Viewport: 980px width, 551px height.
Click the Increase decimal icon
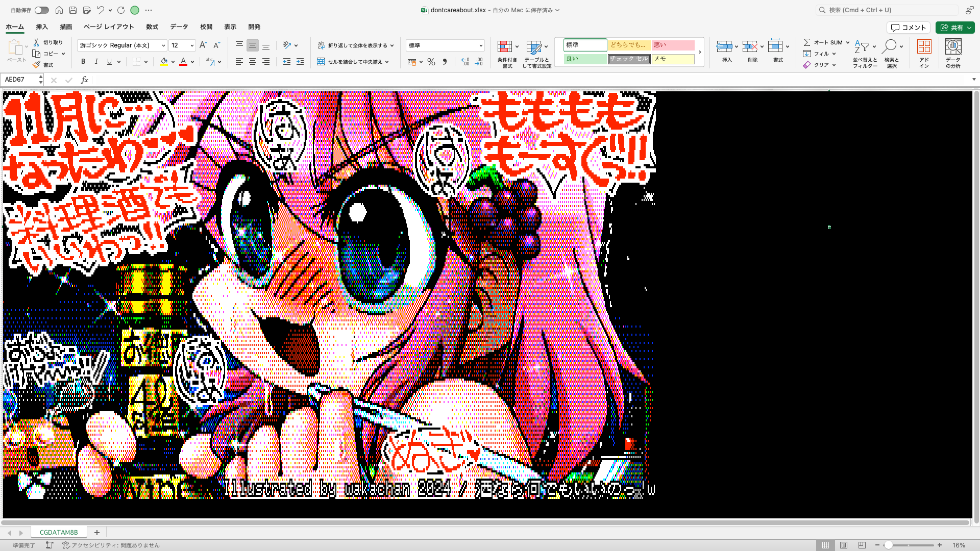465,62
